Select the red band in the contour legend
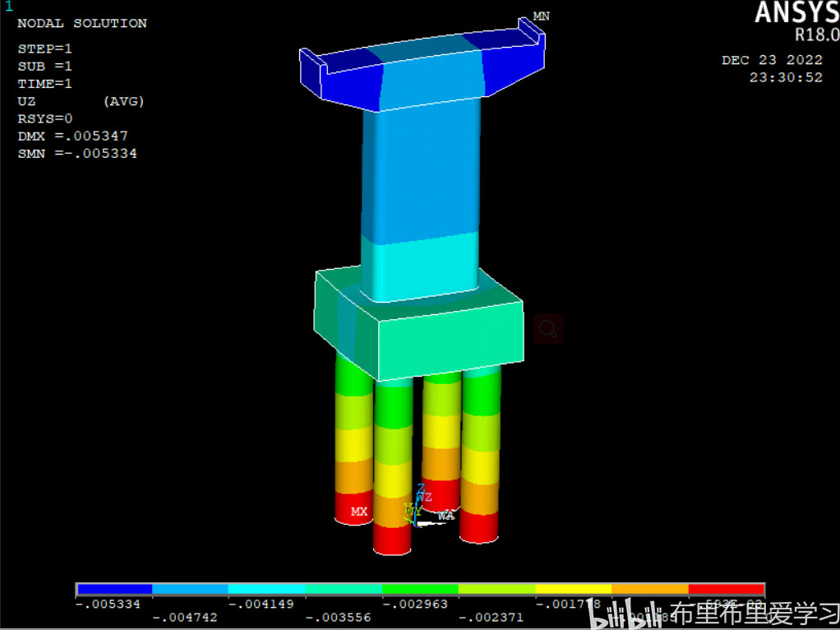 click(x=726, y=589)
